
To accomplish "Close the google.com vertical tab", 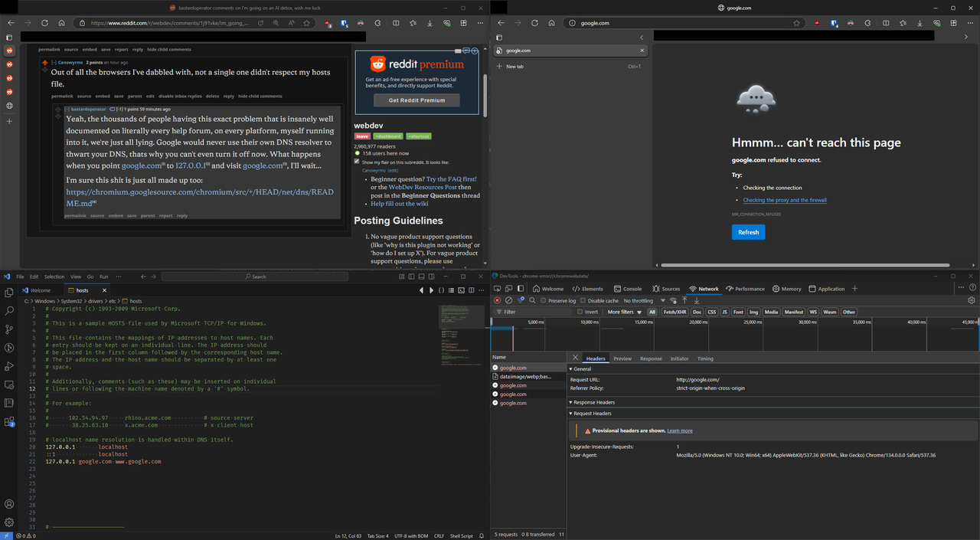I will click(x=642, y=51).
